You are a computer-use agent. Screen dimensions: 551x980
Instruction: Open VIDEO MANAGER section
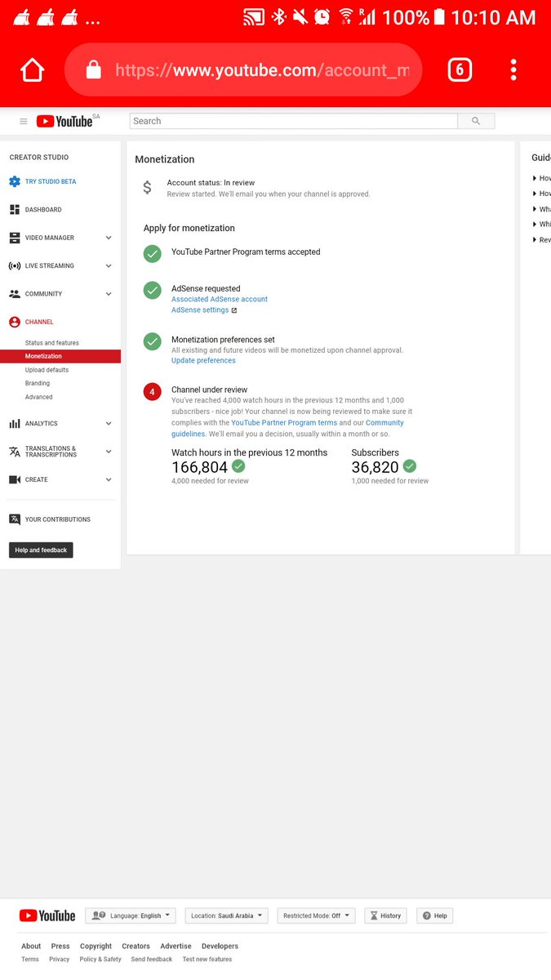[x=50, y=238]
